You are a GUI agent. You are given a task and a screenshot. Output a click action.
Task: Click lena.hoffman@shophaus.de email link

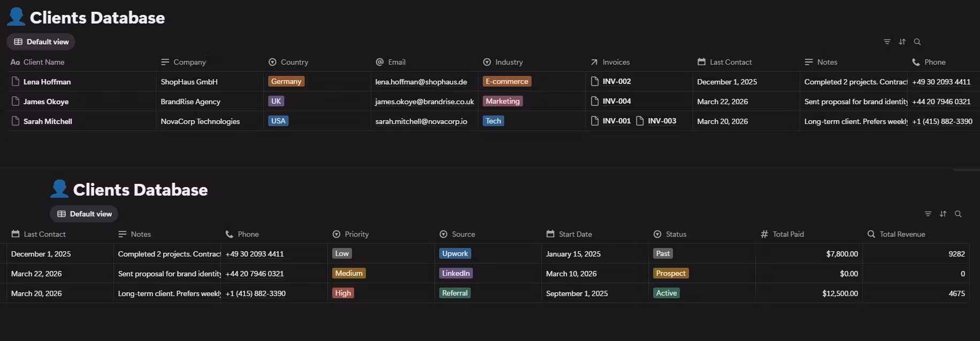(421, 82)
